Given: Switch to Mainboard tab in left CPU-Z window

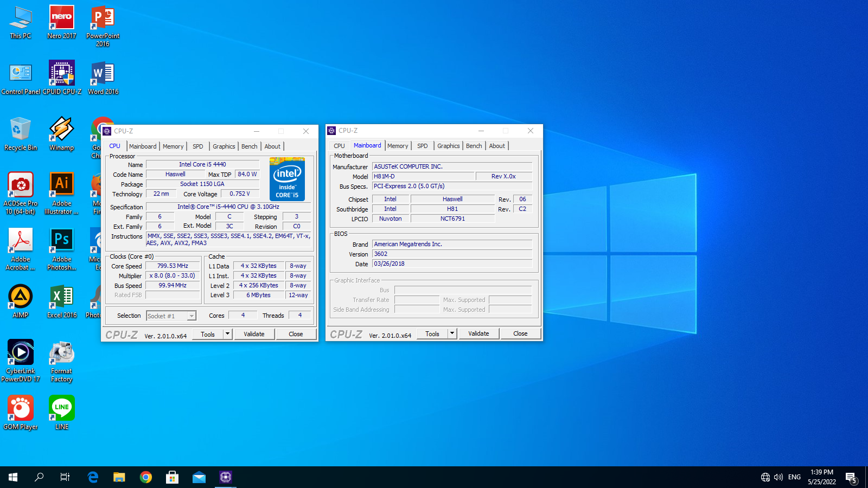Looking at the screenshot, I should pyautogui.click(x=143, y=146).
